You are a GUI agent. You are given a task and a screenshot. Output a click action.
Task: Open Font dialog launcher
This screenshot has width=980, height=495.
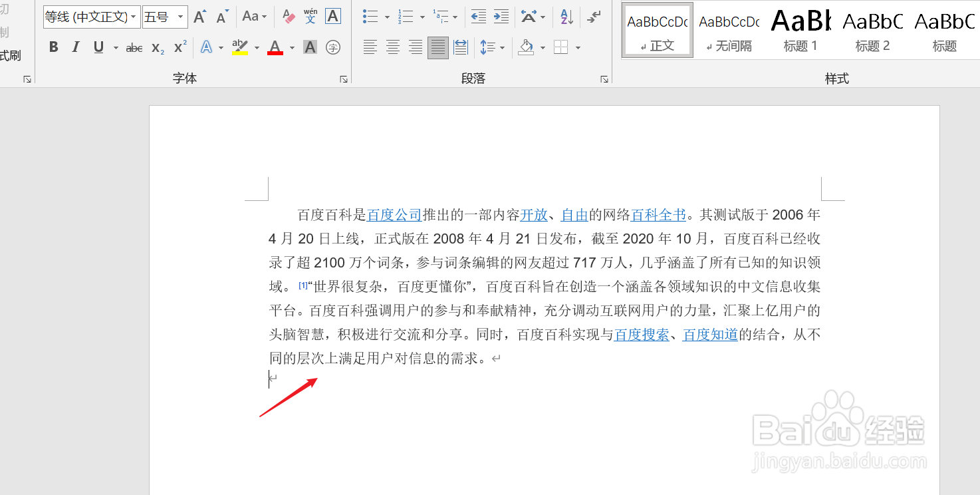(344, 79)
